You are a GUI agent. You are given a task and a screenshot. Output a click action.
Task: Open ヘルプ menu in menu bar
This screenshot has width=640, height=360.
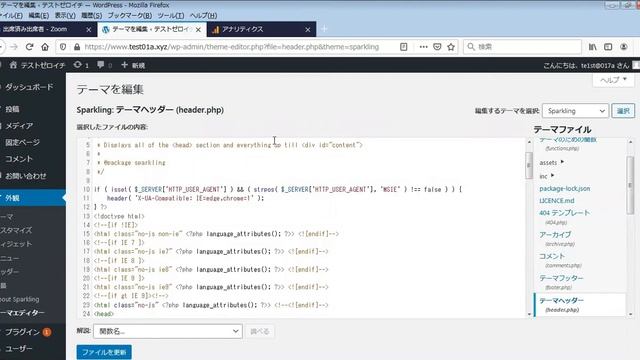(203, 16)
